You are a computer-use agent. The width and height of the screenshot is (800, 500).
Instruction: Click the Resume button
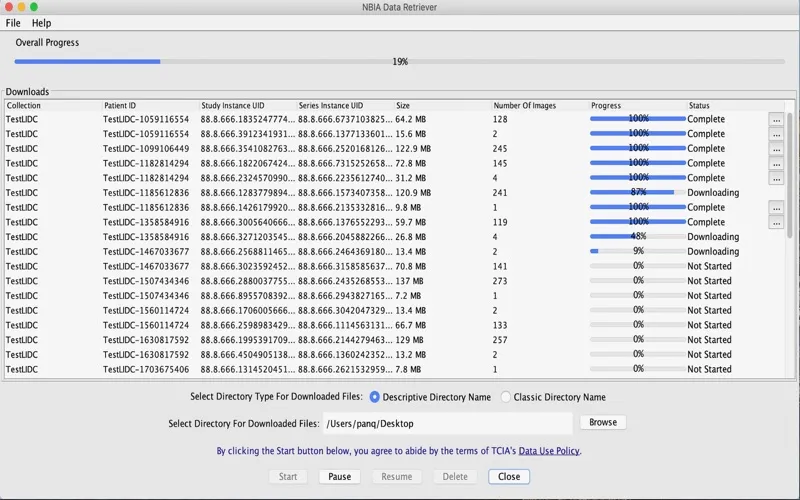pyautogui.click(x=396, y=477)
